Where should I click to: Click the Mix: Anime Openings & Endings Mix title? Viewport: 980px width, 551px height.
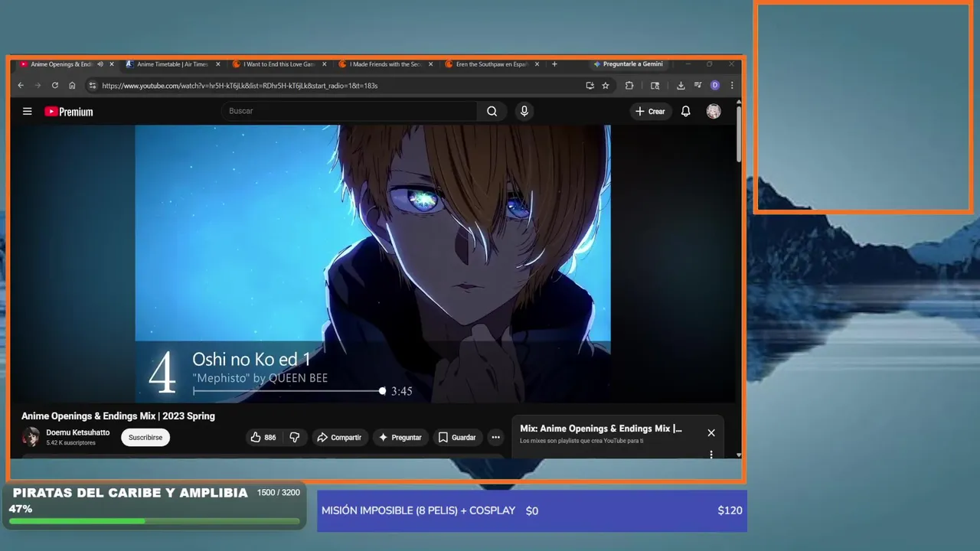(601, 429)
